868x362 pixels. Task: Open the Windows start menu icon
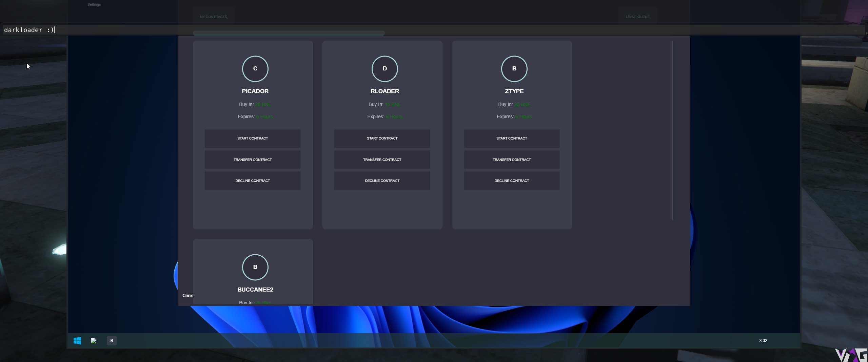coord(77,341)
